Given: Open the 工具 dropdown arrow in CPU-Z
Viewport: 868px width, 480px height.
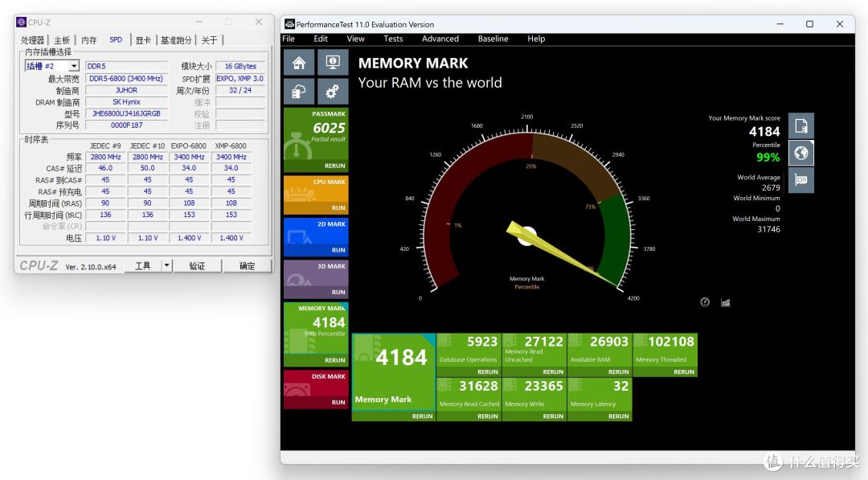Looking at the screenshot, I should point(166,266).
